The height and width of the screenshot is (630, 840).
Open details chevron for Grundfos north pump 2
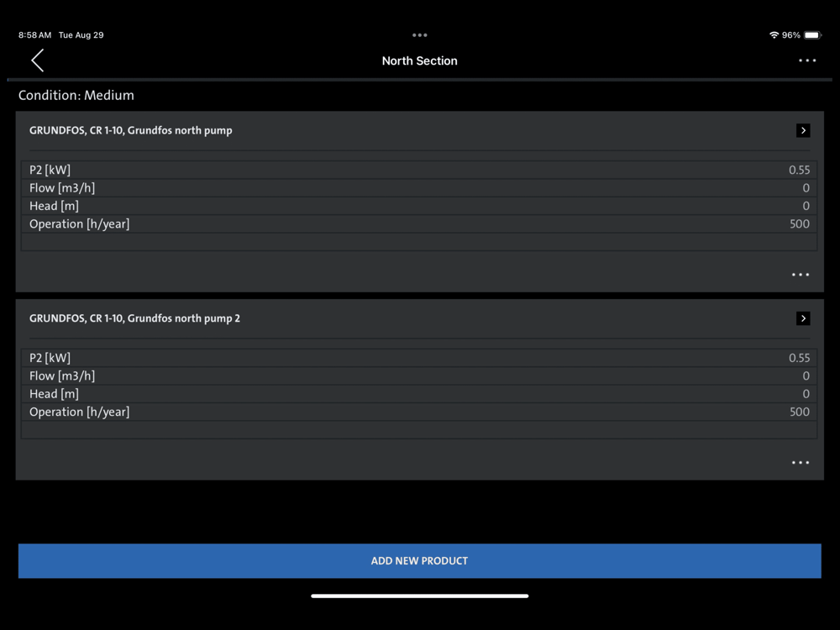pyautogui.click(x=802, y=318)
